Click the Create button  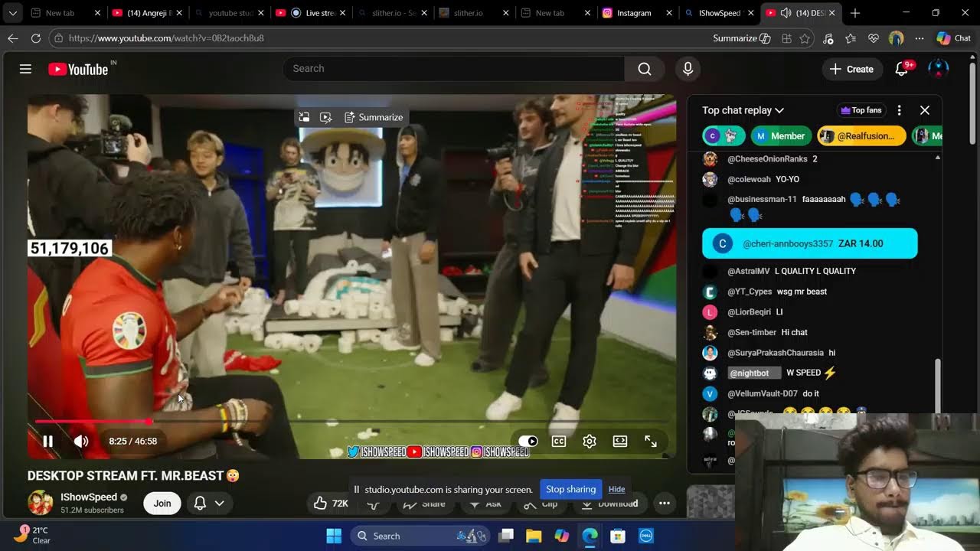pyautogui.click(x=851, y=69)
